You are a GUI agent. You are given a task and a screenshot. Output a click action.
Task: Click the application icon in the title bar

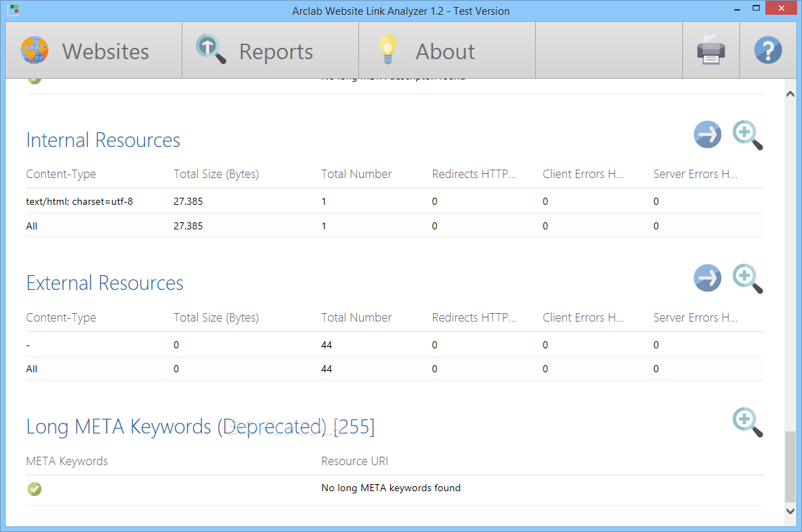[14, 11]
